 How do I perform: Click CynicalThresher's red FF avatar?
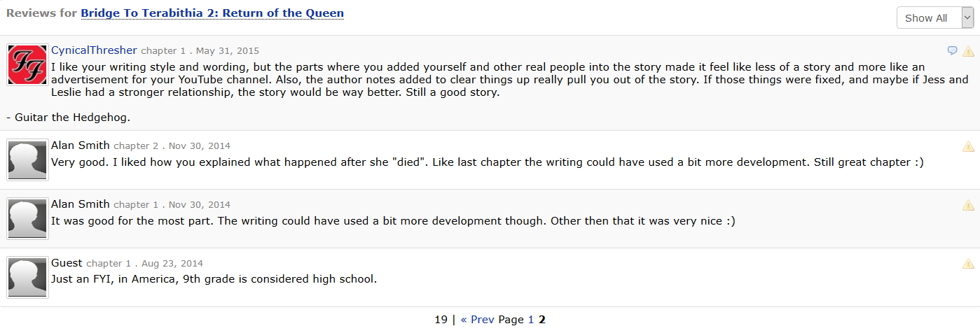point(27,64)
